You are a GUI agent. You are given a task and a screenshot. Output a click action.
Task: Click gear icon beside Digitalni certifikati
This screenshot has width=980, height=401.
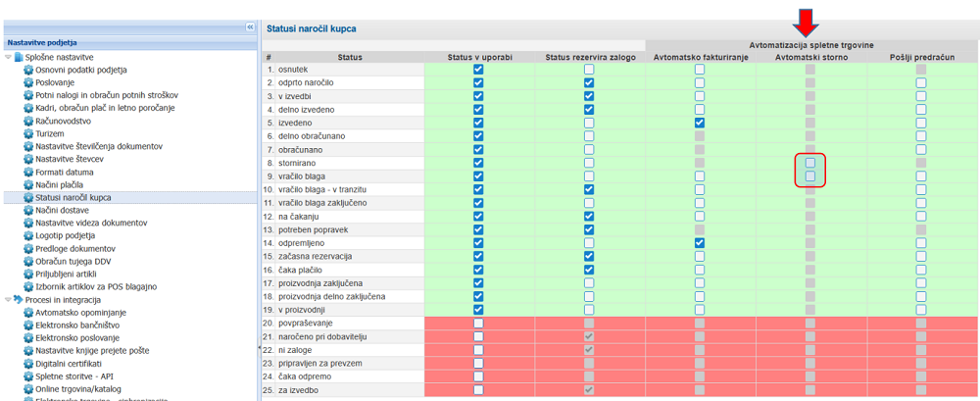[28, 363]
